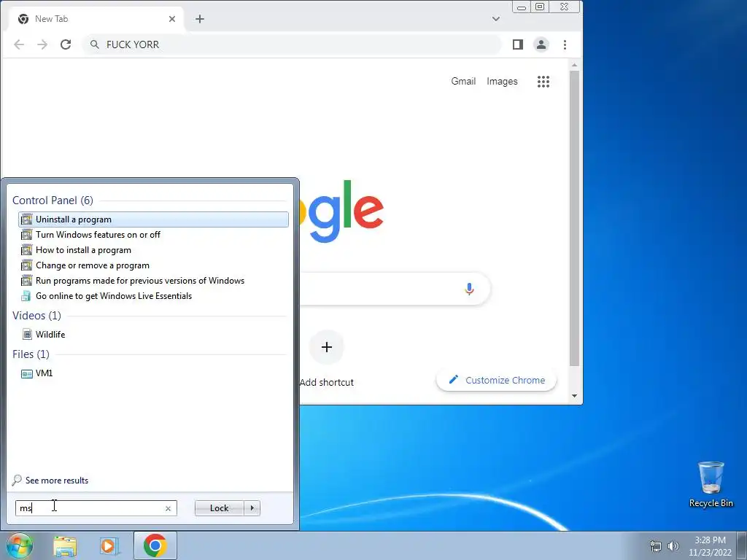Toggle Chrome side panel icon
The image size is (747, 560).
point(518,44)
